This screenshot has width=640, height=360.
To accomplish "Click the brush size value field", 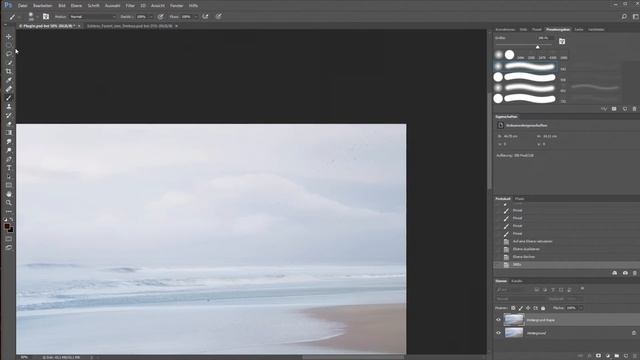I will click(x=544, y=38).
